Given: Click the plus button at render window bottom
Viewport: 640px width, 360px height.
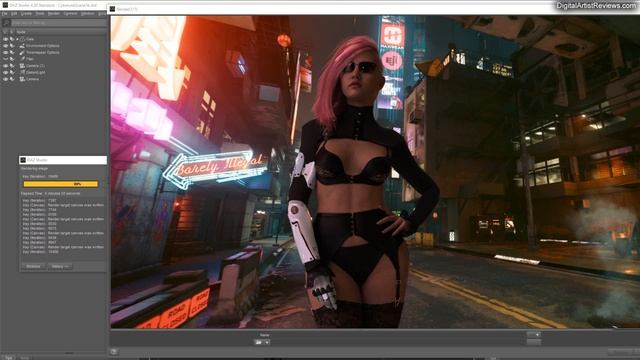Looking at the screenshot, I should [533, 335].
